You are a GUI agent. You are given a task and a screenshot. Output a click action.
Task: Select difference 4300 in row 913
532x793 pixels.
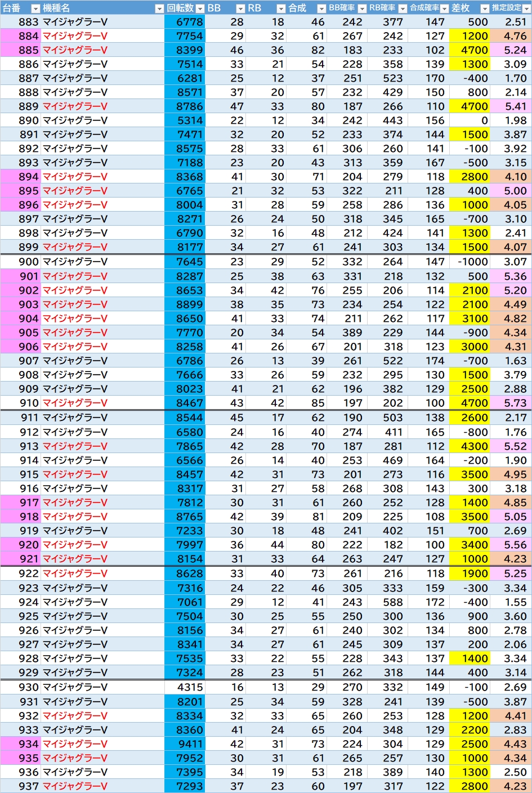pyautogui.click(x=470, y=446)
